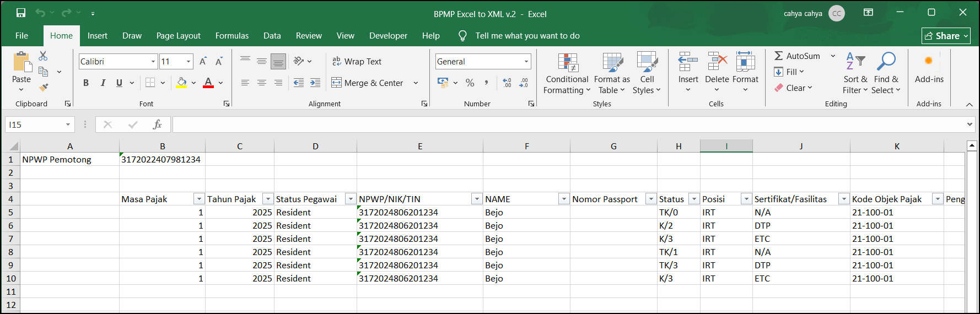Toggle Italic formatting
The height and width of the screenshot is (314, 980).
point(103,83)
